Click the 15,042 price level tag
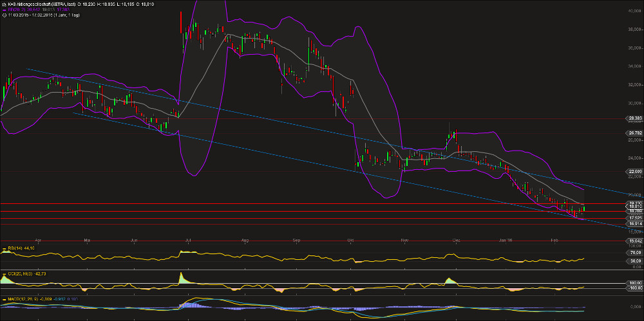 click(635, 241)
